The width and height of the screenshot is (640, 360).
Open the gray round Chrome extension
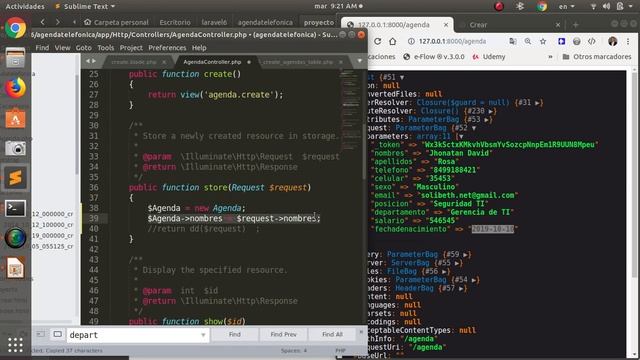coord(576,41)
